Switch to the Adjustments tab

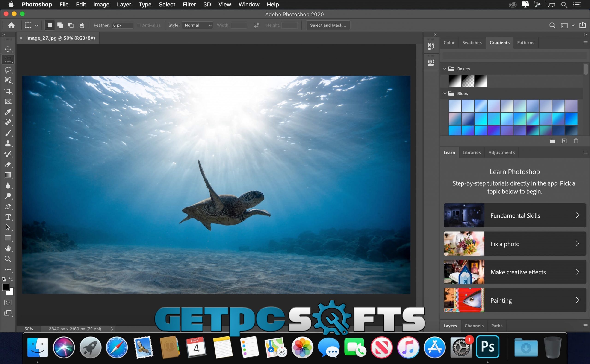[x=501, y=152]
